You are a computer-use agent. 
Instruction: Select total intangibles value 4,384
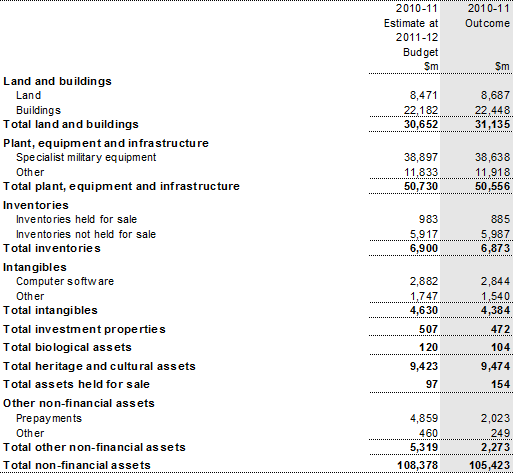[x=495, y=310]
